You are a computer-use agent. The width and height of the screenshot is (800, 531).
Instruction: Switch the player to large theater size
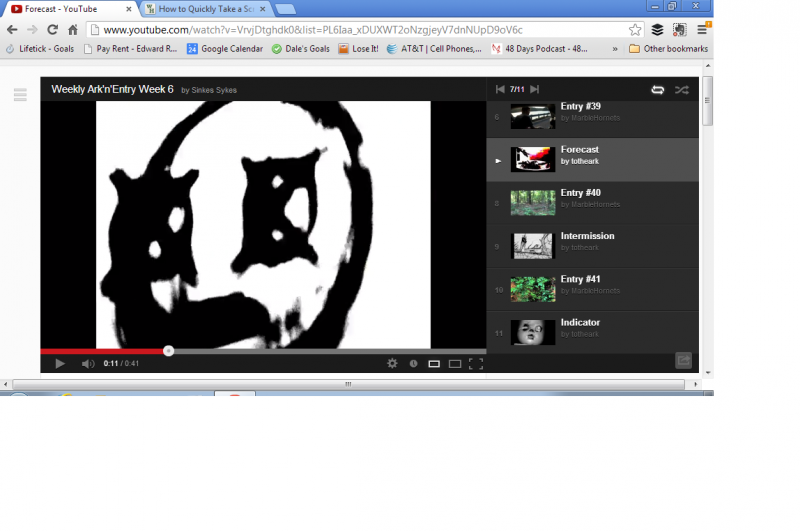[x=455, y=363]
